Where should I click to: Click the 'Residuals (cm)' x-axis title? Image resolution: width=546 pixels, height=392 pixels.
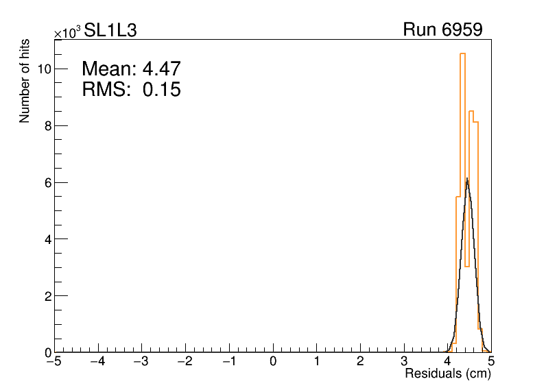point(447,374)
